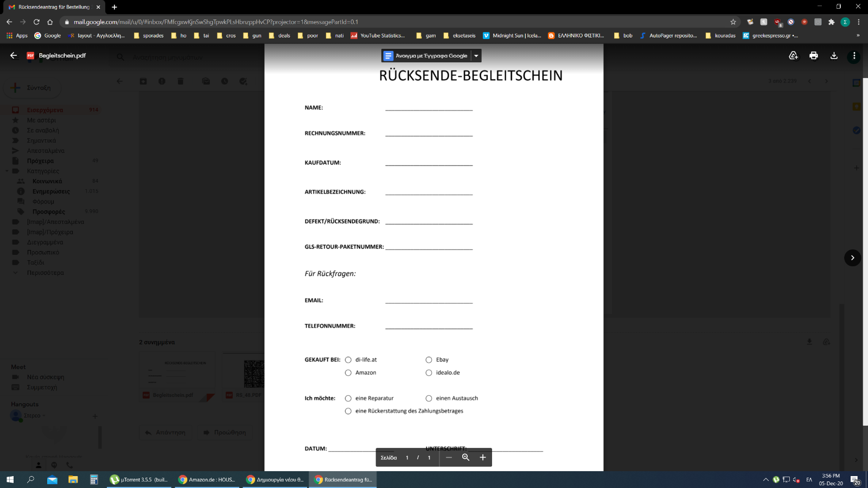Switch to Amazon.de Chrome taskbar window
Screen dimensions: 868x488
coord(207,479)
